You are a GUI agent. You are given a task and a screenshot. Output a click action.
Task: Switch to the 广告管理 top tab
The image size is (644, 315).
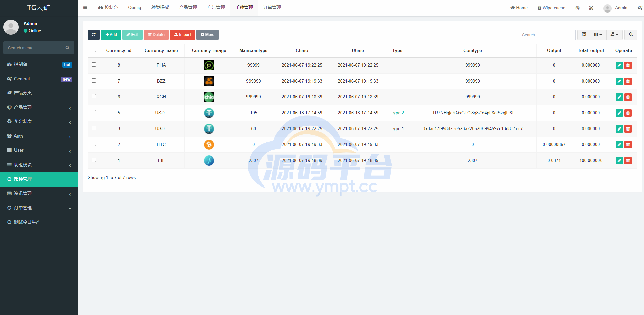tap(216, 8)
